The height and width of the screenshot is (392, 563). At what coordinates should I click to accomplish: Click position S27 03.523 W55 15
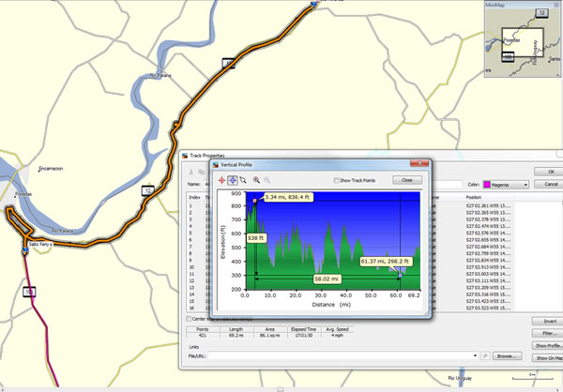(488, 309)
